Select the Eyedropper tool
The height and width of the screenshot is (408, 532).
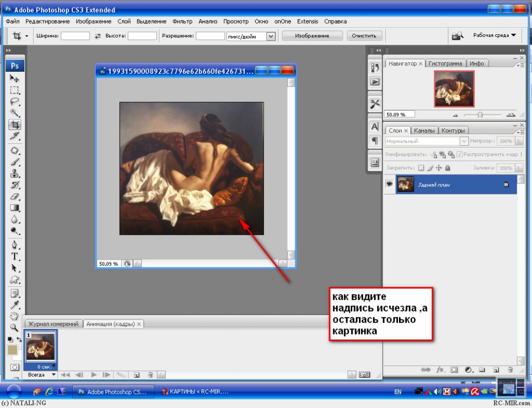pos(14,305)
